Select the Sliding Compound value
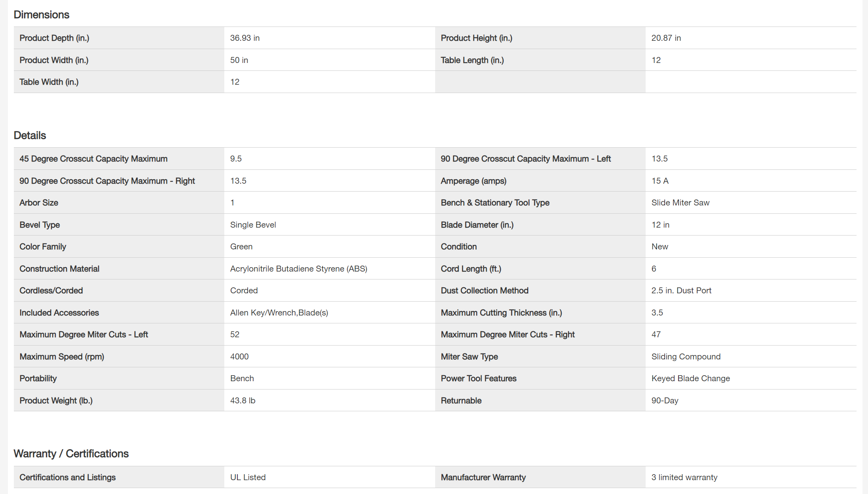The width and height of the screenshot is (868, 494). pos(686,357)
